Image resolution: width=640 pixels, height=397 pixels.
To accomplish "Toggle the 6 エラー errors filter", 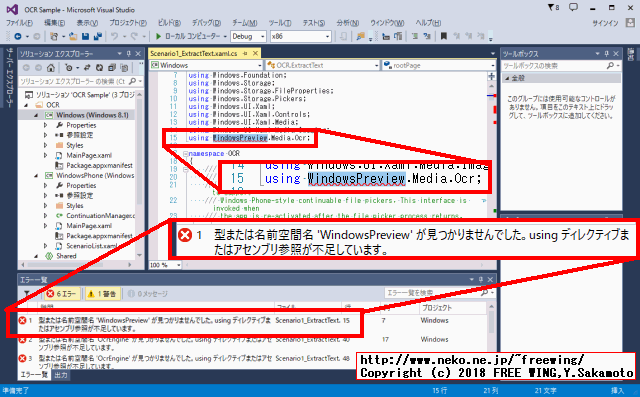I will click(61, 293).
